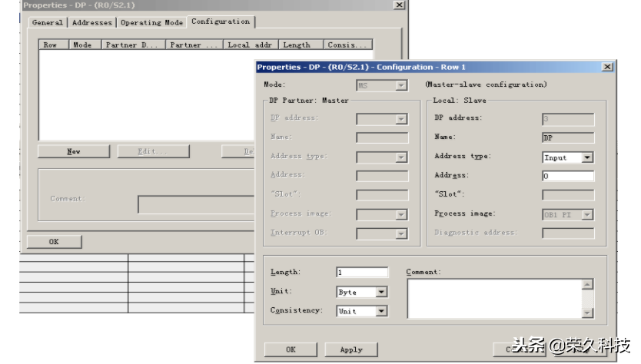Click the Length input field
This screenshot has height=364, width=641.
[x=362, y=273]
